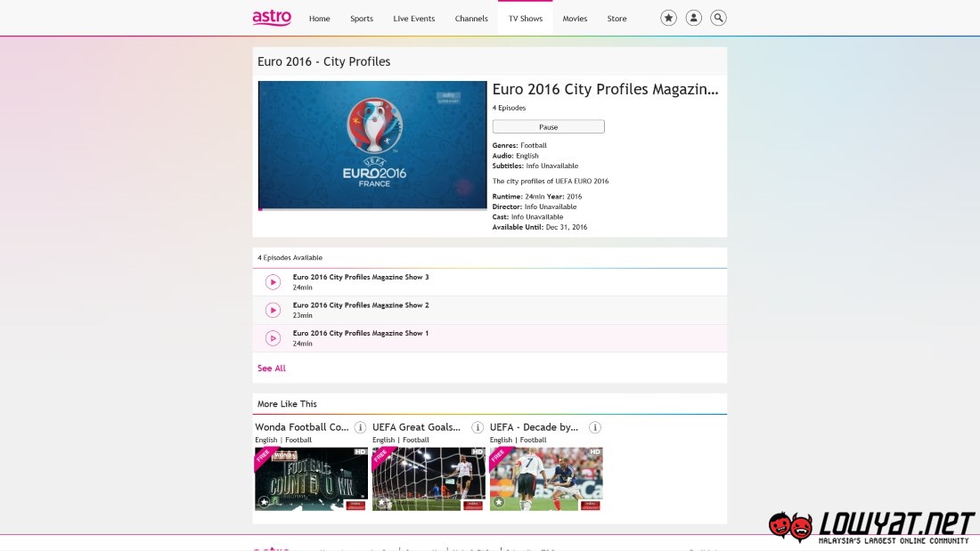This screenshot has width=980, height=551.
Task: Click the 4 Episodes Available label
Action: click(290, 257)
